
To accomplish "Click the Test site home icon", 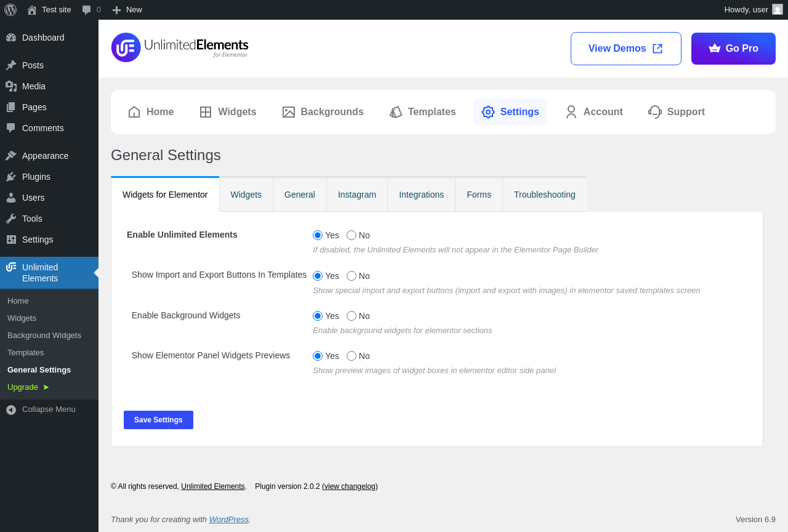I will coord(32,10).
